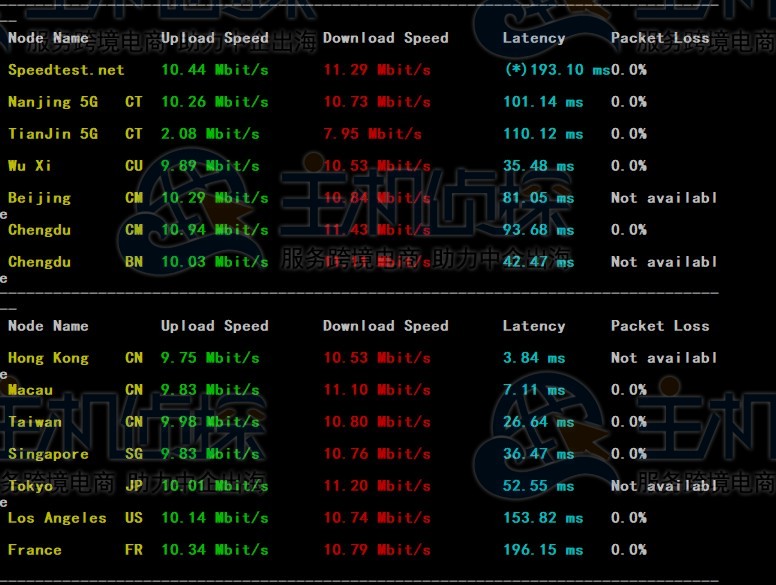
Task: Select the Nanjing 5G node row label
Action: pos(53,102)
